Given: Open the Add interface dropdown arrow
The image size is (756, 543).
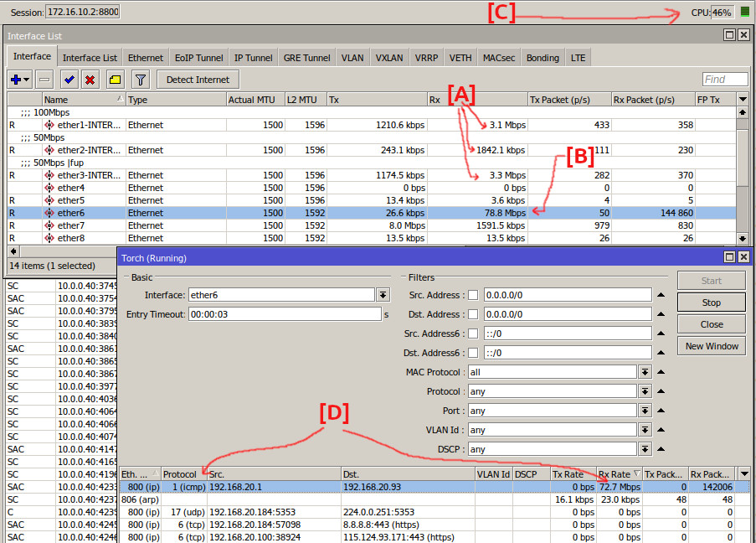Looking at the screenshot, I should tap(27, 80).
